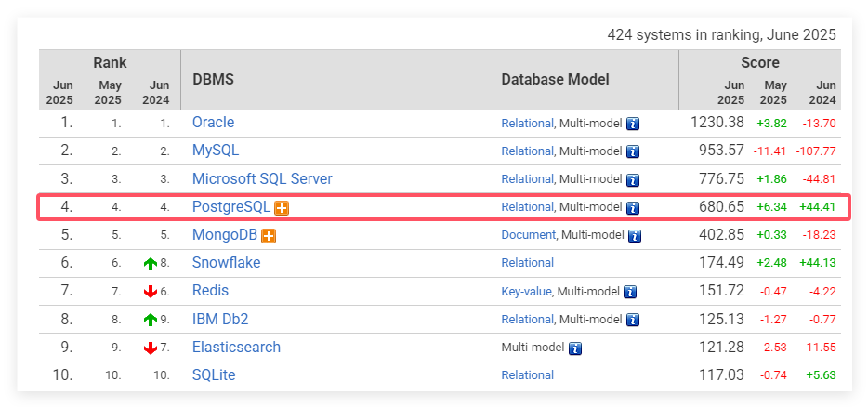Open the PostgreSQL database link
This screenshot has height=407, width=868.
(230, 206)
